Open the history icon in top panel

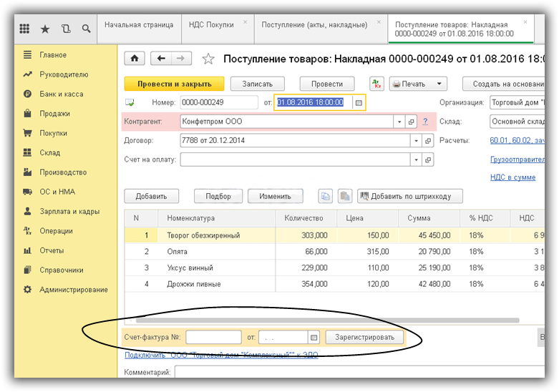point(66,29)
